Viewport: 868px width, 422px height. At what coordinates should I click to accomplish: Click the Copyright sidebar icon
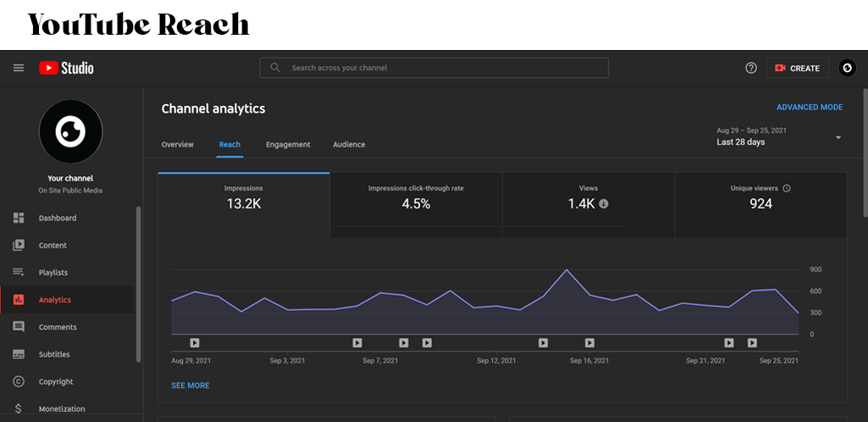19,381
